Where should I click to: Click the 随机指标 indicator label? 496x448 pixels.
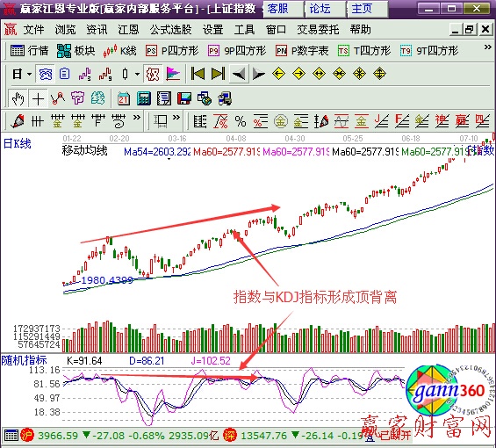[x=24, y=360]
